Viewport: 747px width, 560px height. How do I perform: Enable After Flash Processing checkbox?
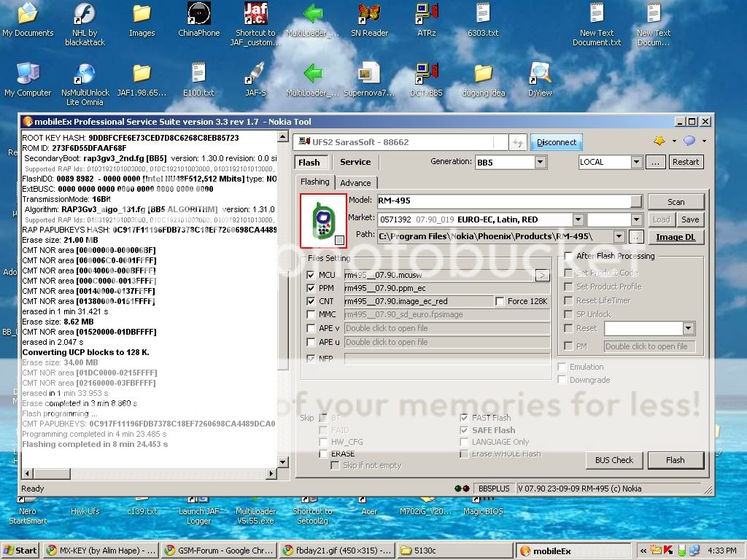tap(568, 256)
